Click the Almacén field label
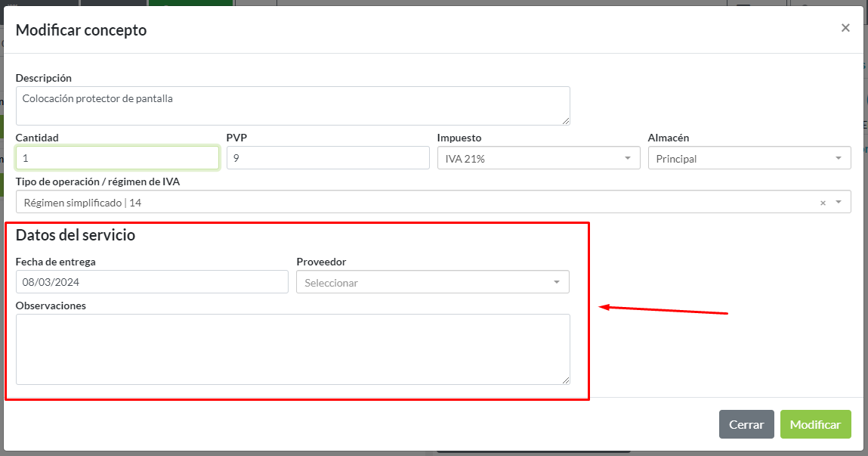The image size is (868, 456). tap(669, 138)
